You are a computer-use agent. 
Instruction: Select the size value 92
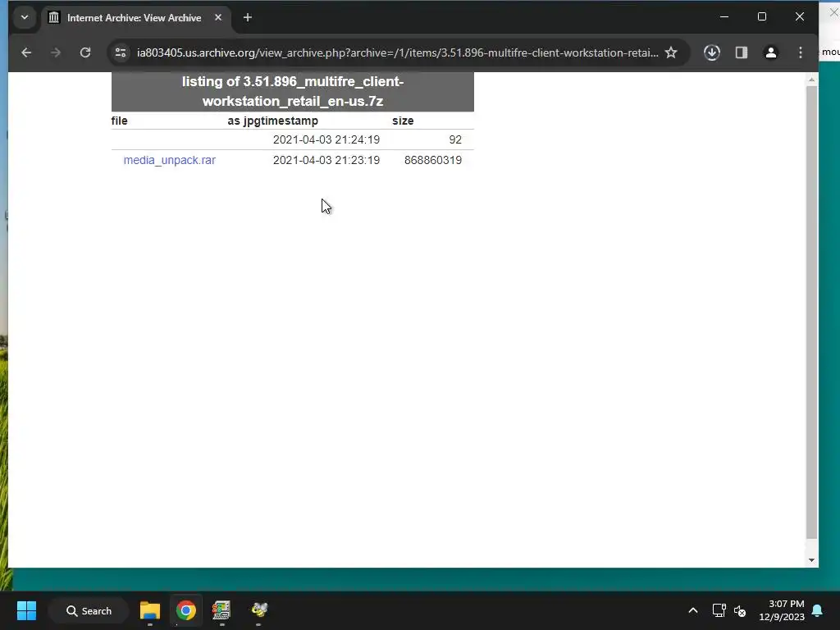point(455,139)
